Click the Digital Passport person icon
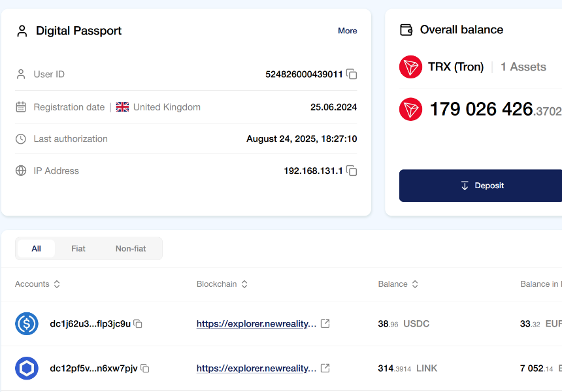This screenshot has height=392, width=562. pos(22,31)
